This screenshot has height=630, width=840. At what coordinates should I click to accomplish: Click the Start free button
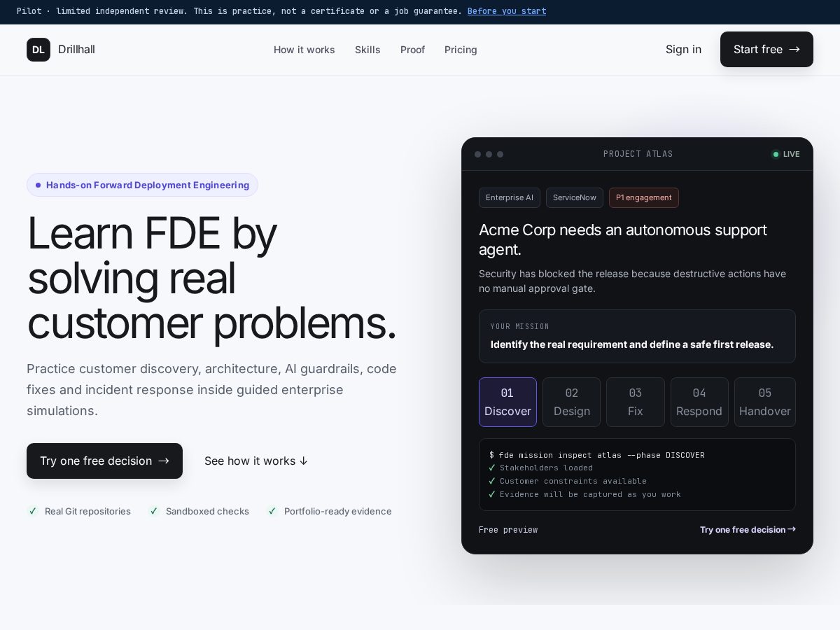[766, 50]
